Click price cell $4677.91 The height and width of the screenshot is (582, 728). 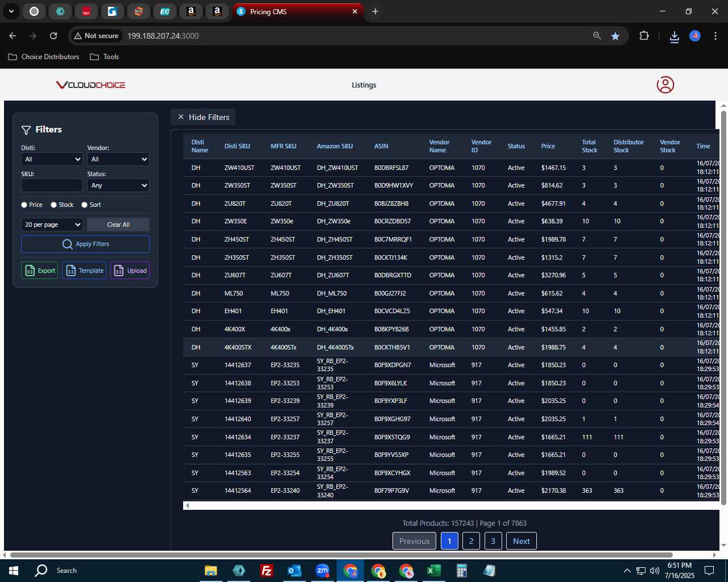(553, 203)
